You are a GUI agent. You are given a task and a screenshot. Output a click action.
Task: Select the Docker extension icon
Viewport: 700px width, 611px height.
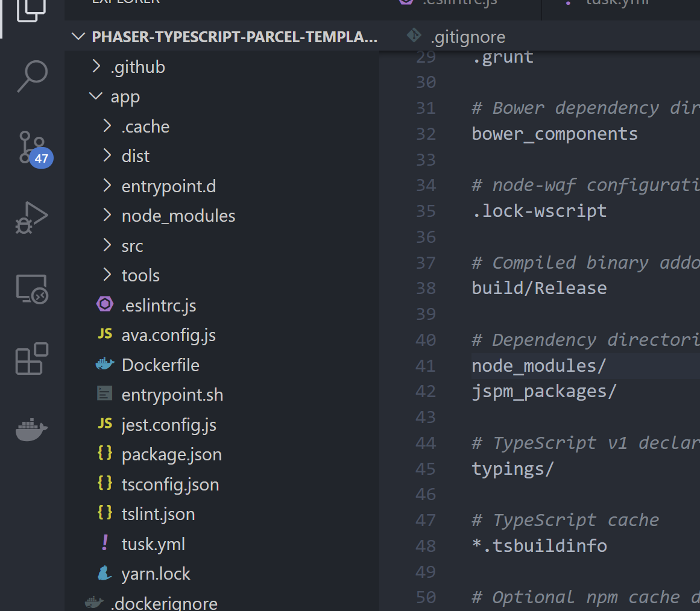31,430
